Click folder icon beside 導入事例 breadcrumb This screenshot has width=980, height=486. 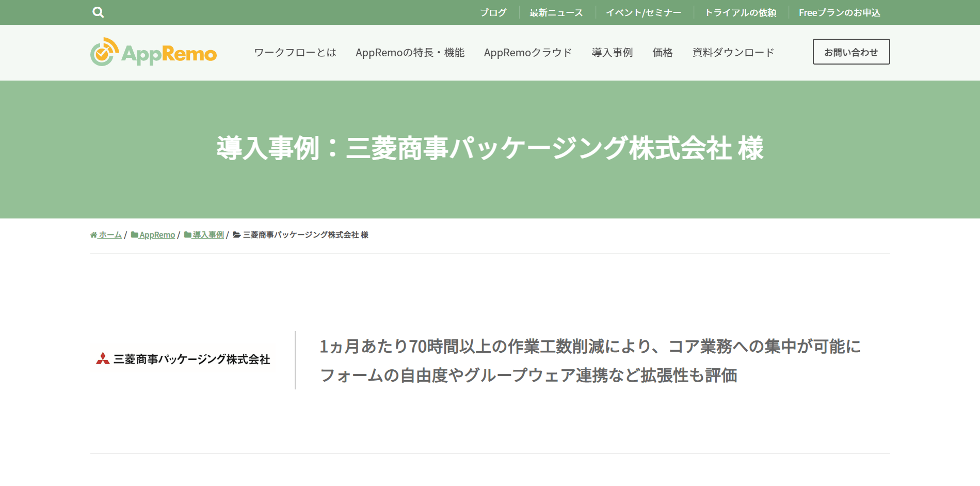click(188, 235)
